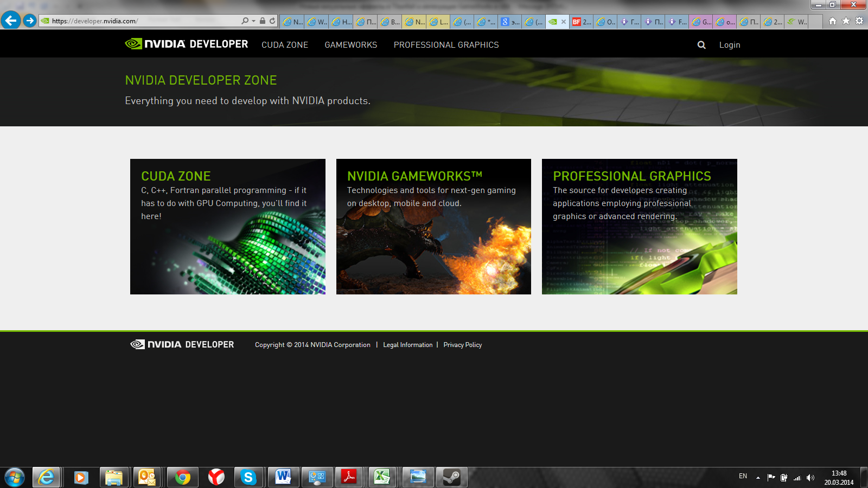Switch to Internet Explorer on the taskbar
Screen dimensions: 868x488
[x=47, y=477]
